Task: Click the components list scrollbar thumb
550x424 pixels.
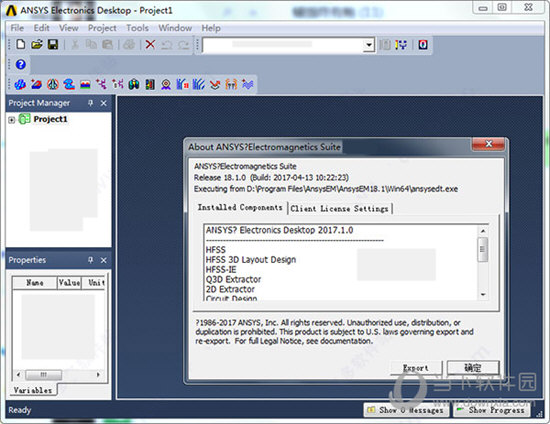Action: pos(483,249)
